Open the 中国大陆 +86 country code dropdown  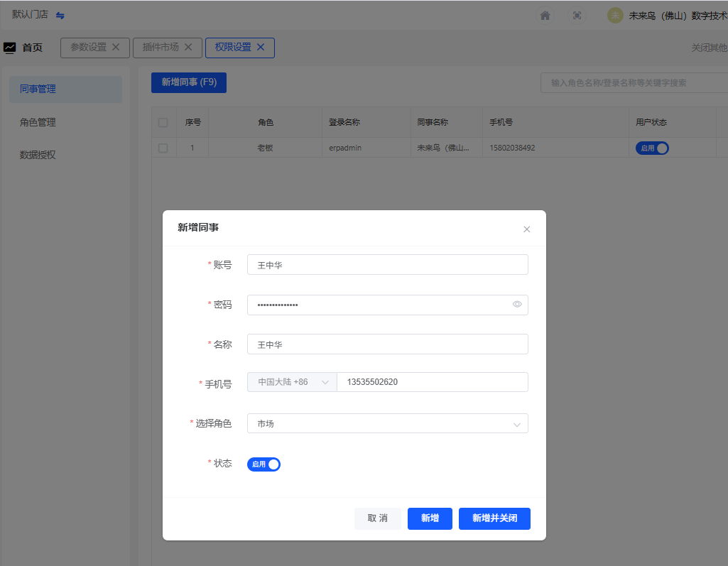pyautogui.click(x=292, y=382)
